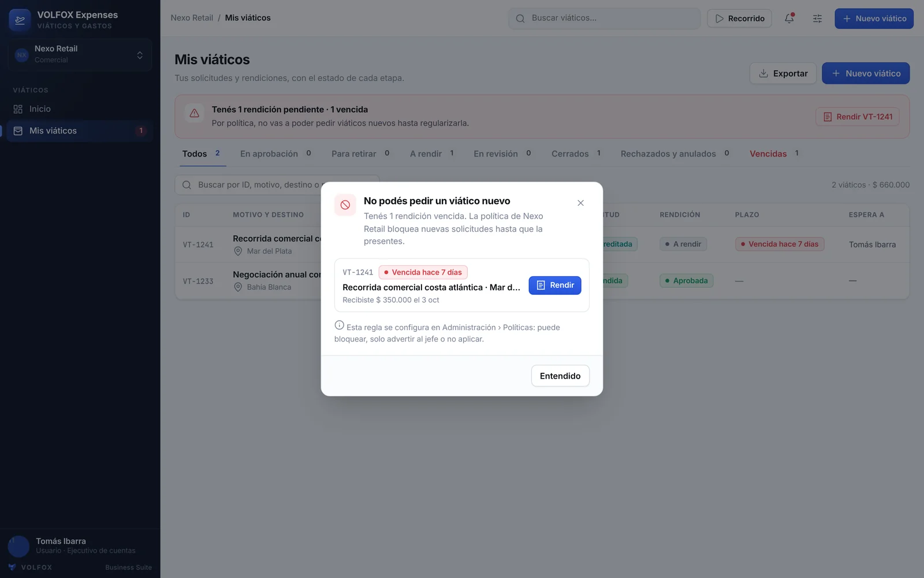Click Nuevo viático beside Exportar
The width and height of the screenshot is (924, 578).
866,73
